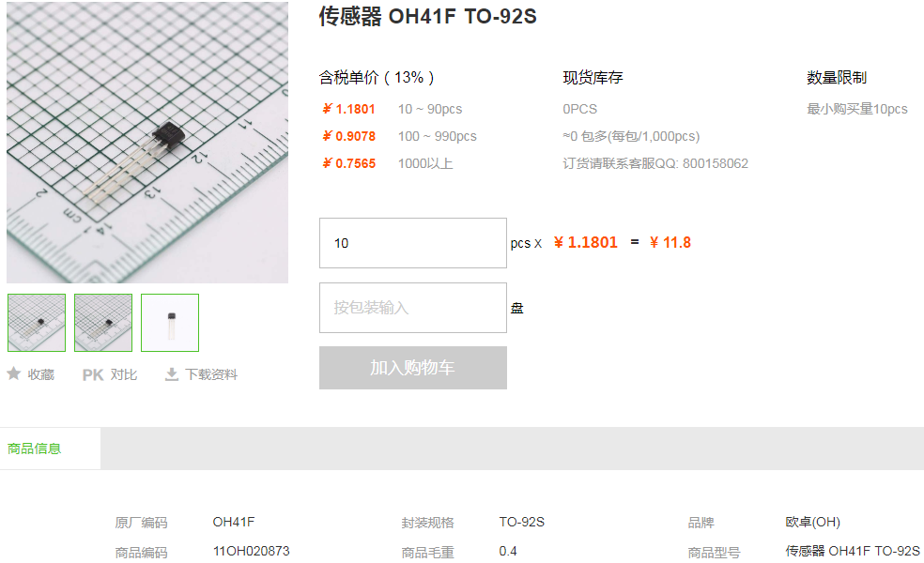Click the PK compare (对比) icon

93,374
